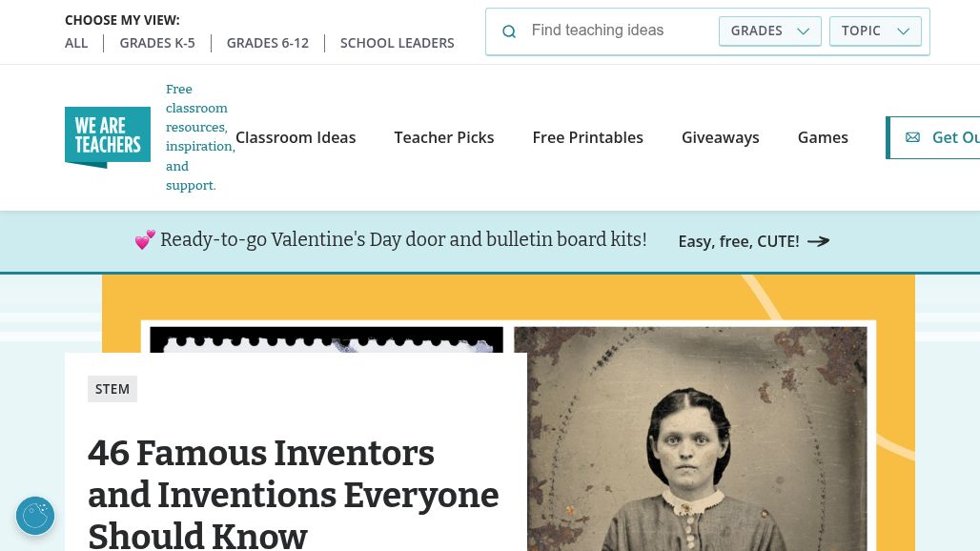The height and width of the screenshot is (551, 980).
Task: Click the STEM category tag
Action: 112,389
